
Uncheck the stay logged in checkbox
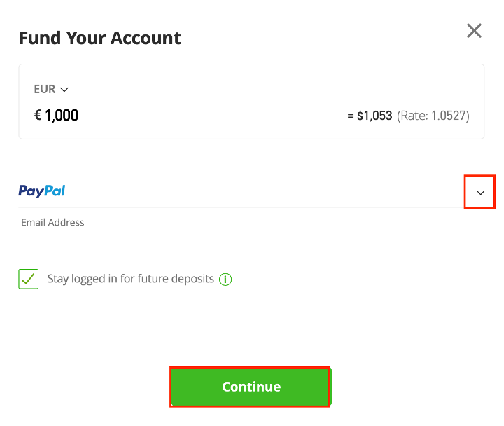pyautogui.click(x=28, y=279)
